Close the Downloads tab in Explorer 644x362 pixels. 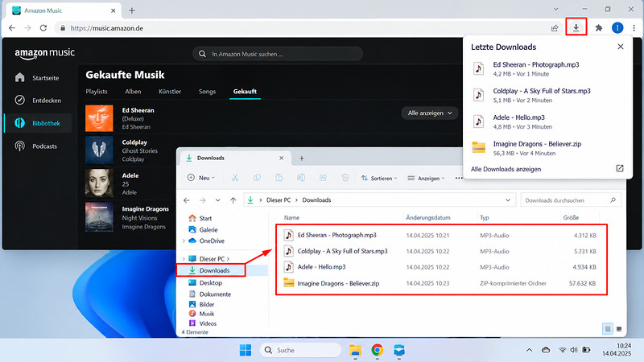tap(281, 158)
